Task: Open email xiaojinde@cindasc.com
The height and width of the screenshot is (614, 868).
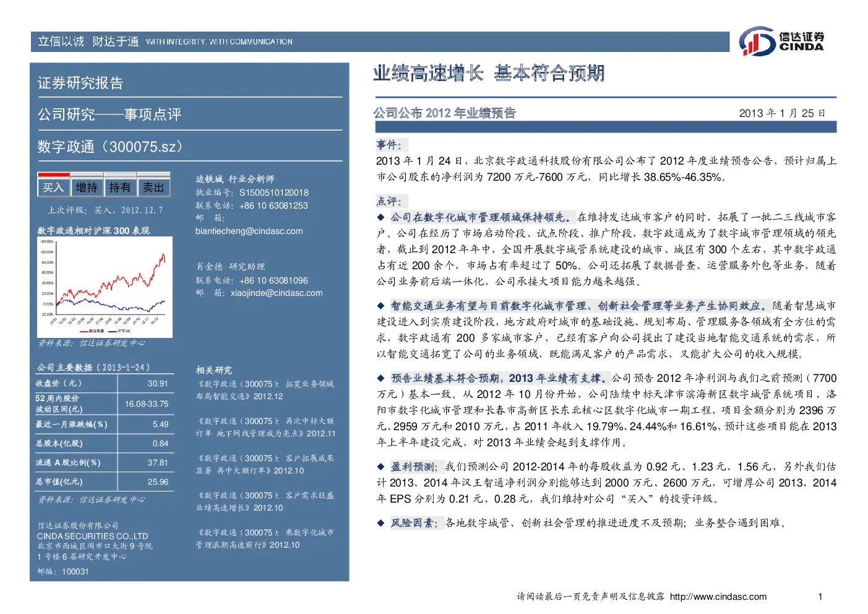Action: pos(277,293)
